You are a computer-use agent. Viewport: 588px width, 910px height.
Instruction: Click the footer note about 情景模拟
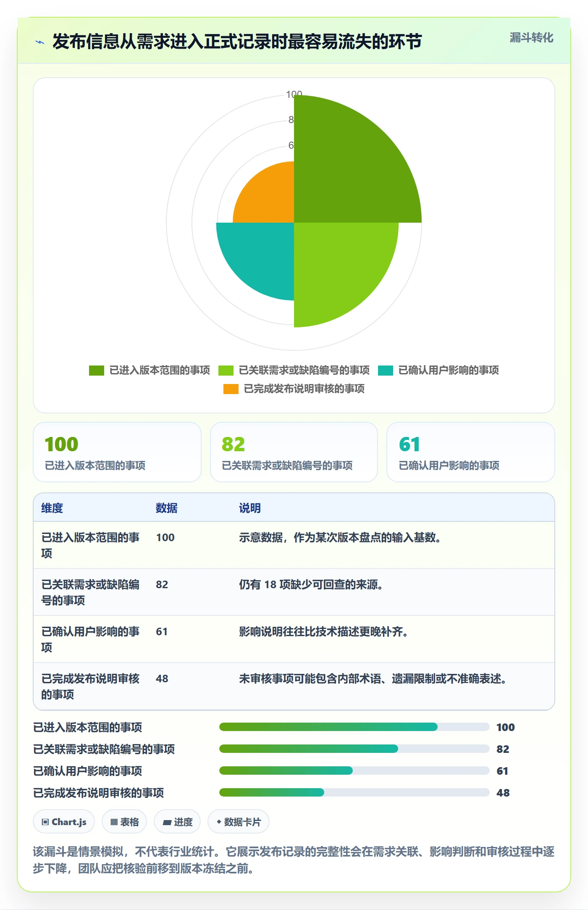294,860
